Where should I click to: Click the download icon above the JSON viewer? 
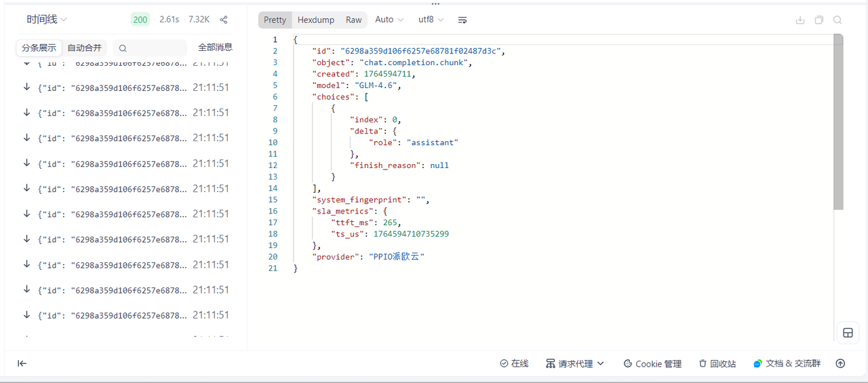[800, 20]
